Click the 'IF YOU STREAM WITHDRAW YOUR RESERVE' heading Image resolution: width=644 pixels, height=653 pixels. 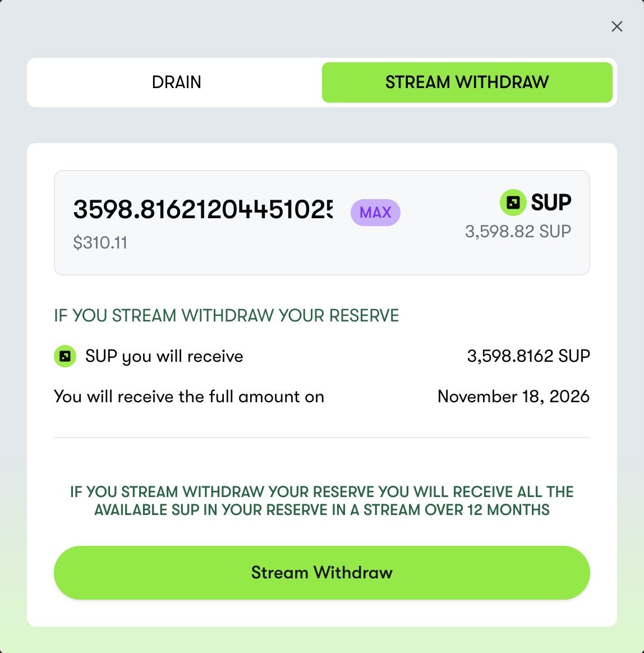[226, 316]
